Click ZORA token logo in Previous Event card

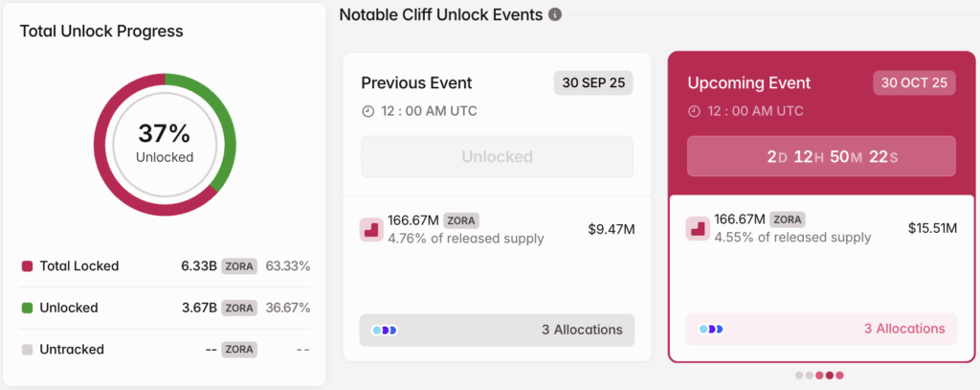[370, 229]
